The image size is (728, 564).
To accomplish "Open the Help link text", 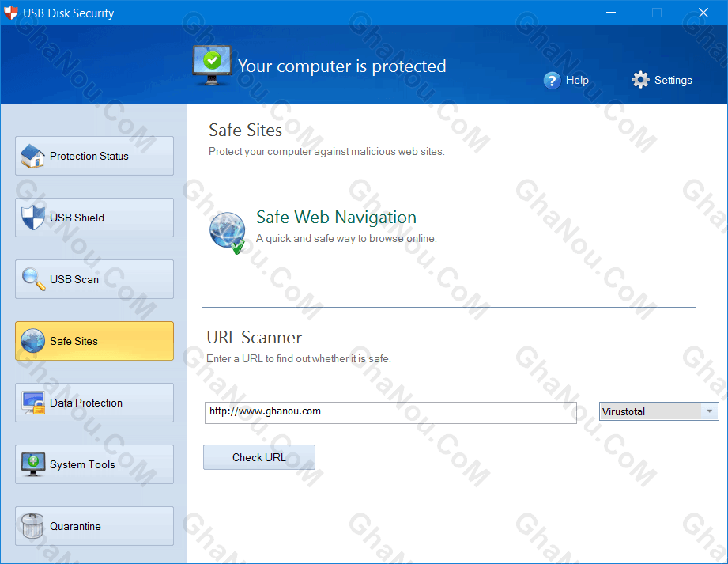I will pyautogui.click(x=577, y=81).
